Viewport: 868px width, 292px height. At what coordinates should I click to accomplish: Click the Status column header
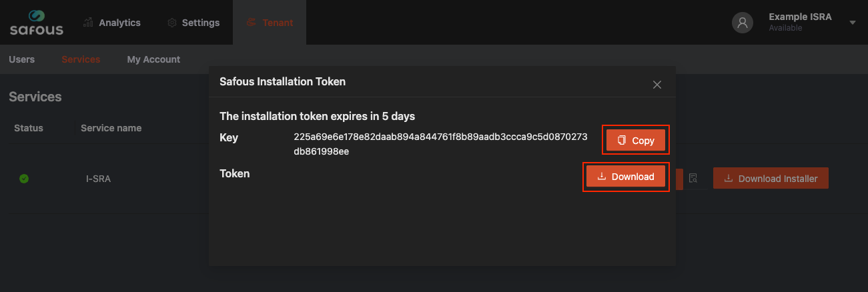[x=28, y=128]
